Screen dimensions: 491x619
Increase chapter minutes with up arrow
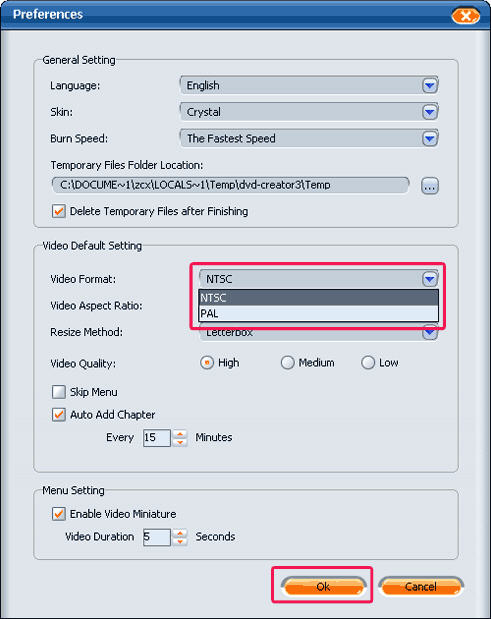pyautogui.click(x=180, y=434)
